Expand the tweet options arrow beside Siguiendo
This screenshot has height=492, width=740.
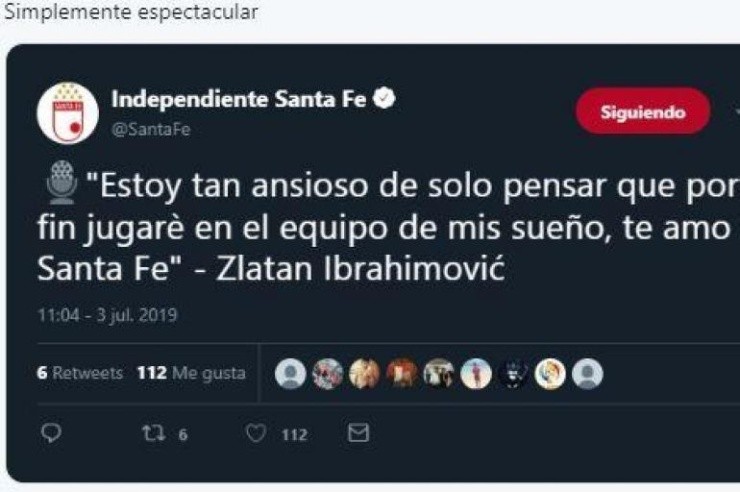pyautogui.click(x=736, y=112)
